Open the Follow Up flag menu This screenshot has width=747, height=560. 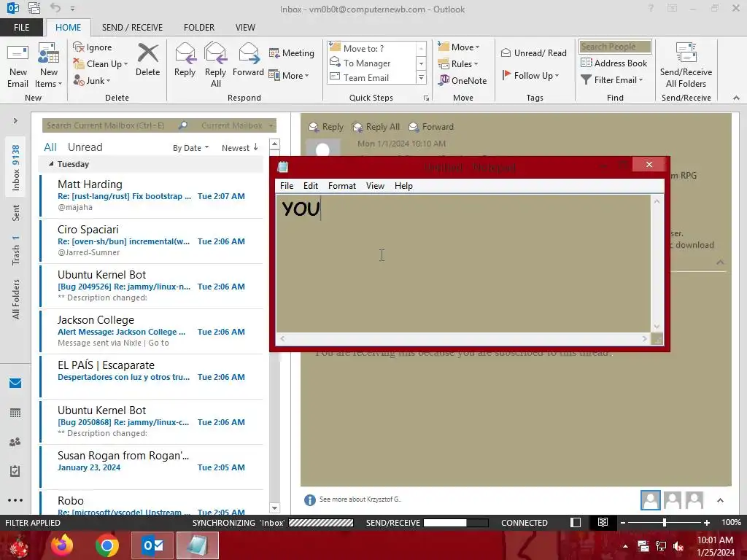[530, 75]
